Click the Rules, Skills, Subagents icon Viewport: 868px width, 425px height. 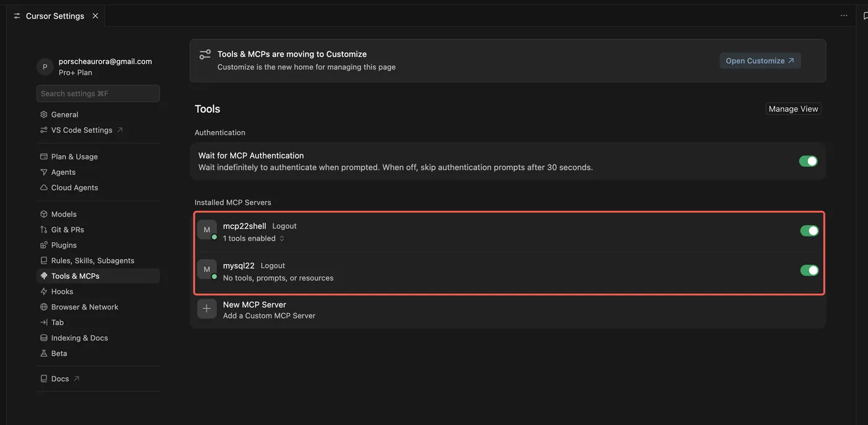(x=43, y=261)
